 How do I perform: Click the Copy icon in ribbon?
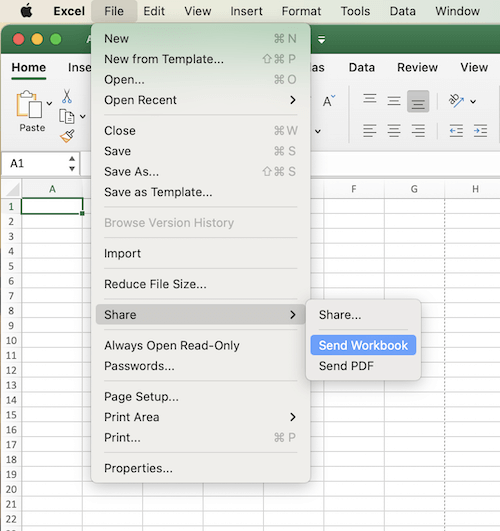(x=67, y=116)
